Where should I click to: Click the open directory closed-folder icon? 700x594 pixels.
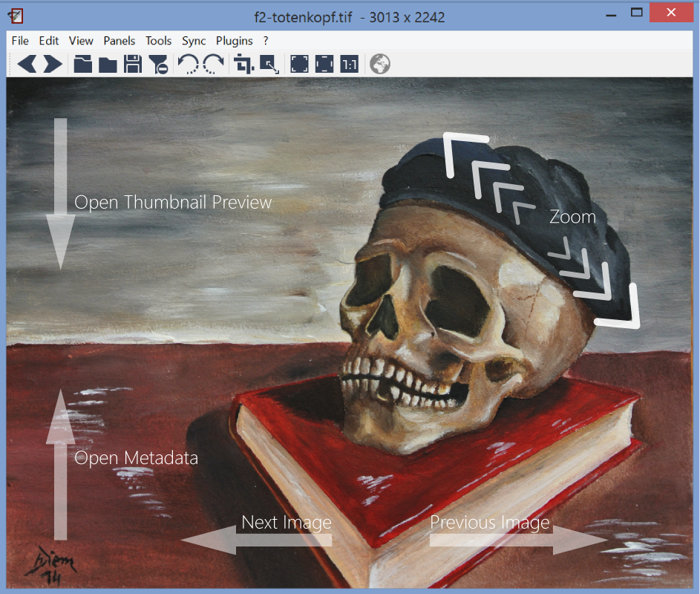(108, 64)
